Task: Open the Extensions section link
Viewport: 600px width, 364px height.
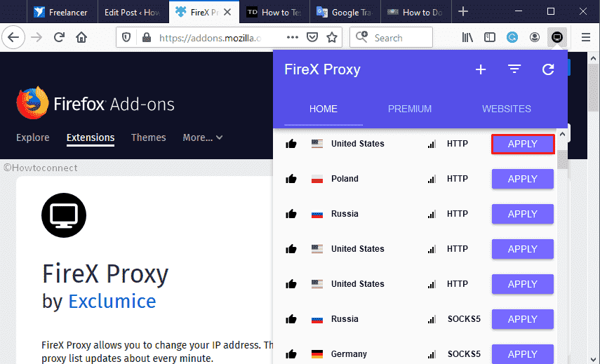Action: [91, 137]
